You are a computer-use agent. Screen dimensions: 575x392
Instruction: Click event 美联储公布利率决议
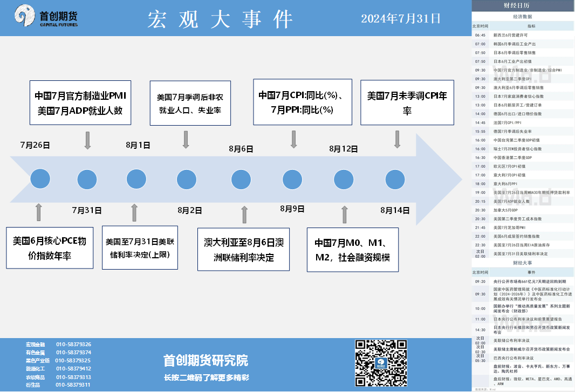523,340
